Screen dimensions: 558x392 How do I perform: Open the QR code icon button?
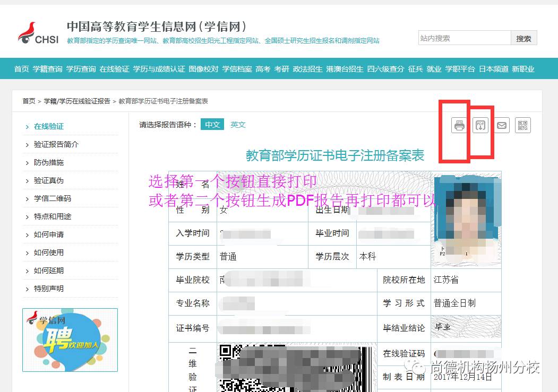[523, 125]
